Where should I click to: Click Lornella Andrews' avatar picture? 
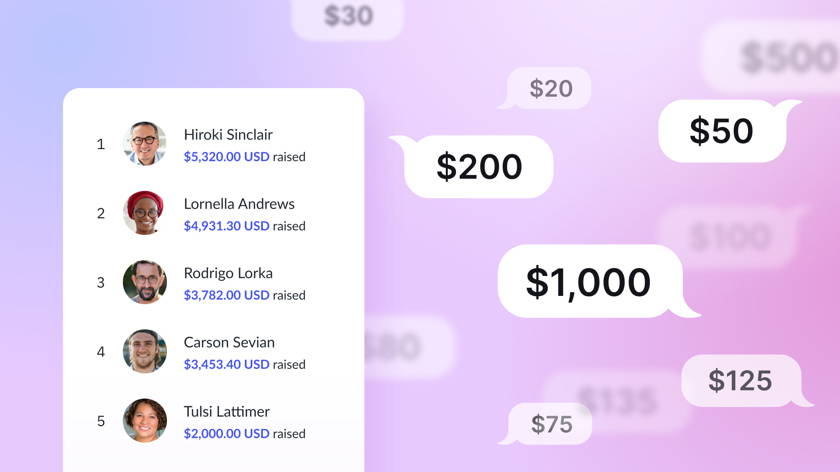tap(144, 213)
